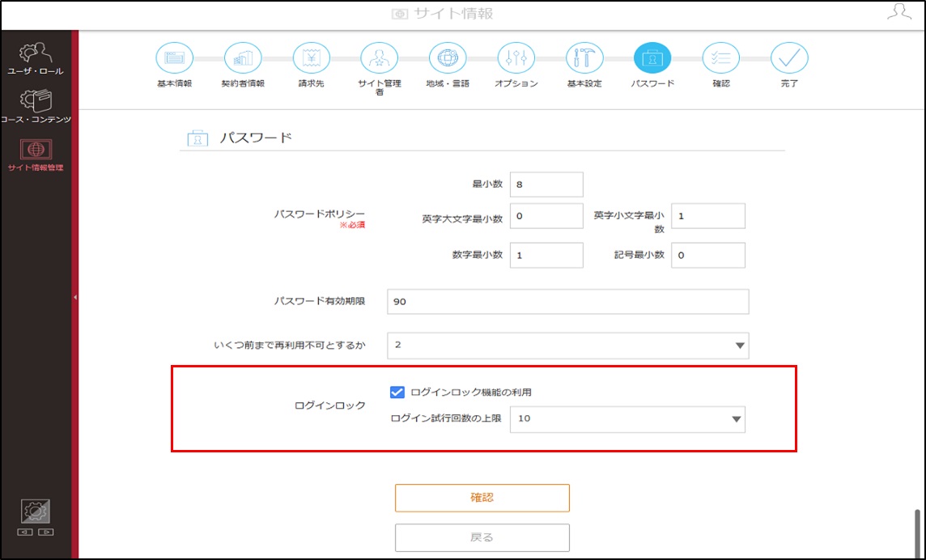Click the 戻る button
The height and width of the screenshot is (560, 926).
482,537
